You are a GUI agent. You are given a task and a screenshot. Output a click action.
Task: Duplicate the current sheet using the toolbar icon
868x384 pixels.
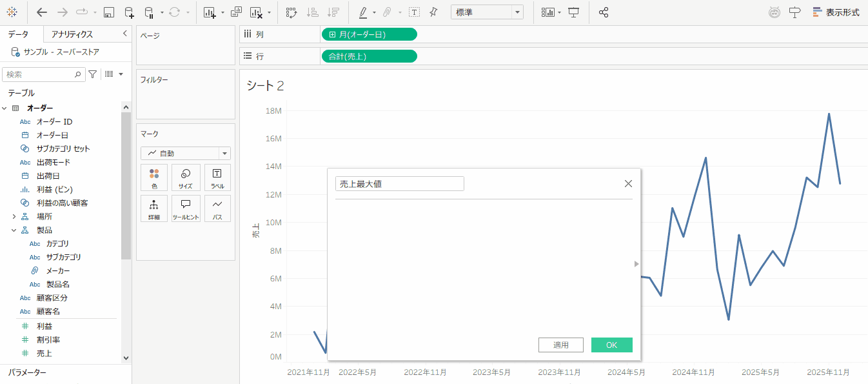(236, 12)
